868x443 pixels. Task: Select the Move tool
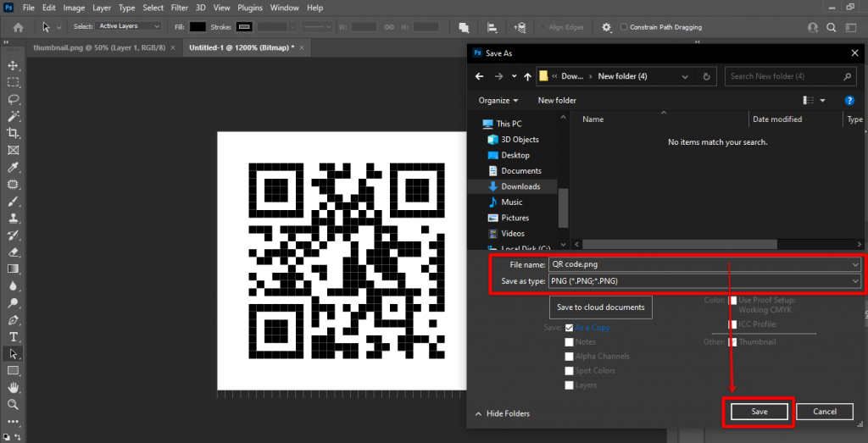(14, 65)
